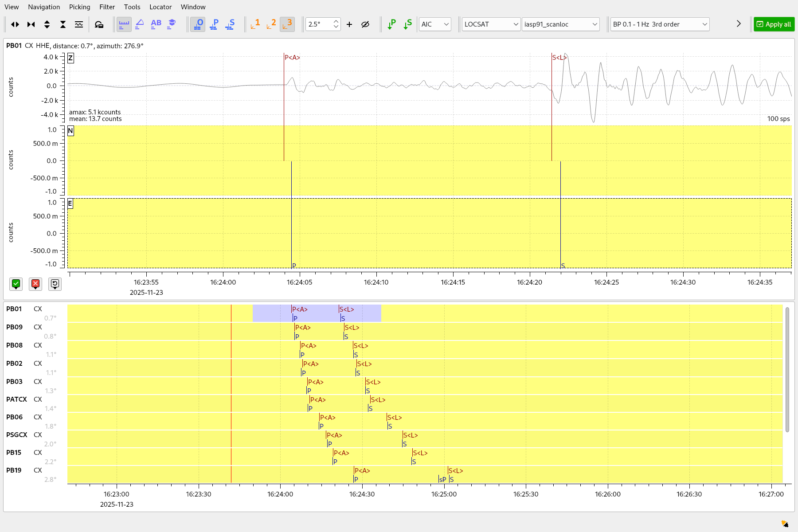Image resolution: width=798 pixels, height=532 pixels.
Task: Open the BP 0.1 - 1 Hz filter dropdown
Action: [x=659, y=24]
